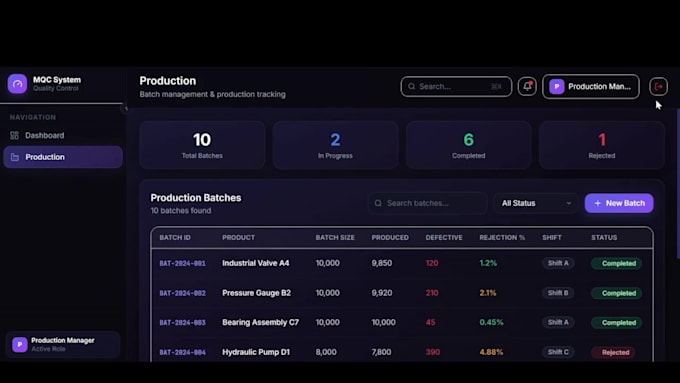Click the P avatar beside Active Role
Image resolution: width=680 pixels, height=383 pixels.
click(20, 344)
